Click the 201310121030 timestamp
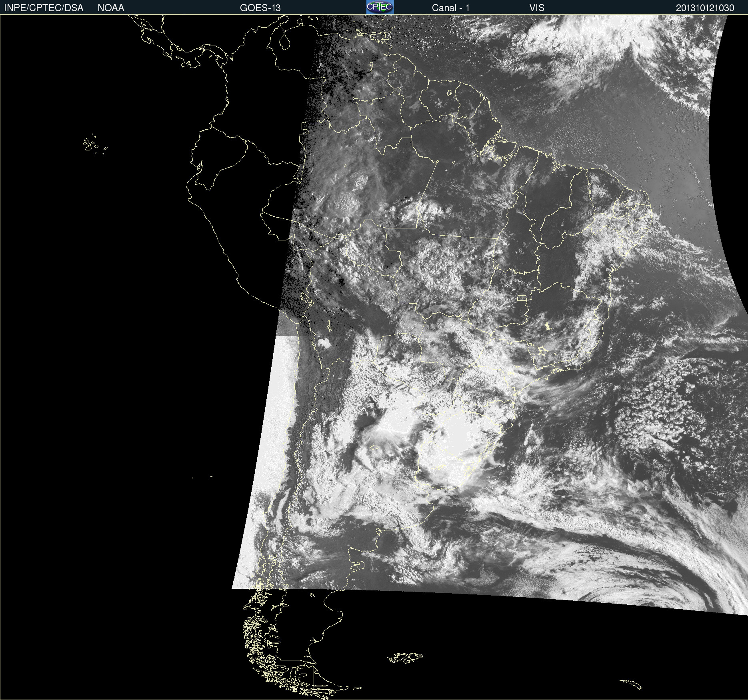The width and height of the screenshot is (748, 700). pyautogui.click(x=705, y=8)
